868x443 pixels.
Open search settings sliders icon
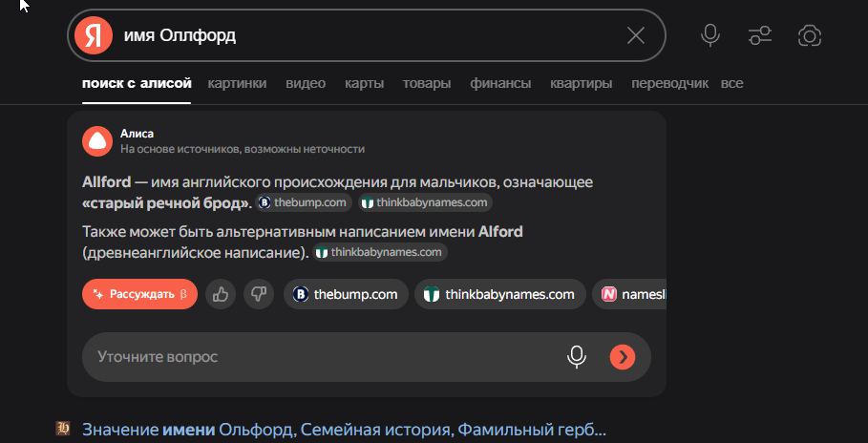pos(760,36)
